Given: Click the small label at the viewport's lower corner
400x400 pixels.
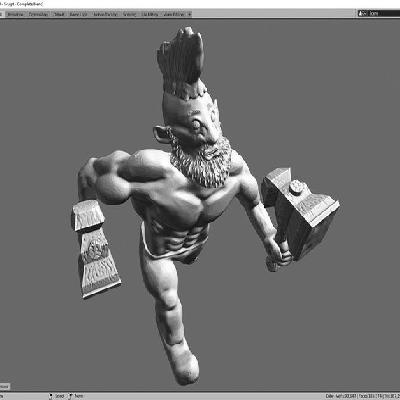Looking at the screenshot, I should (4, 387).
